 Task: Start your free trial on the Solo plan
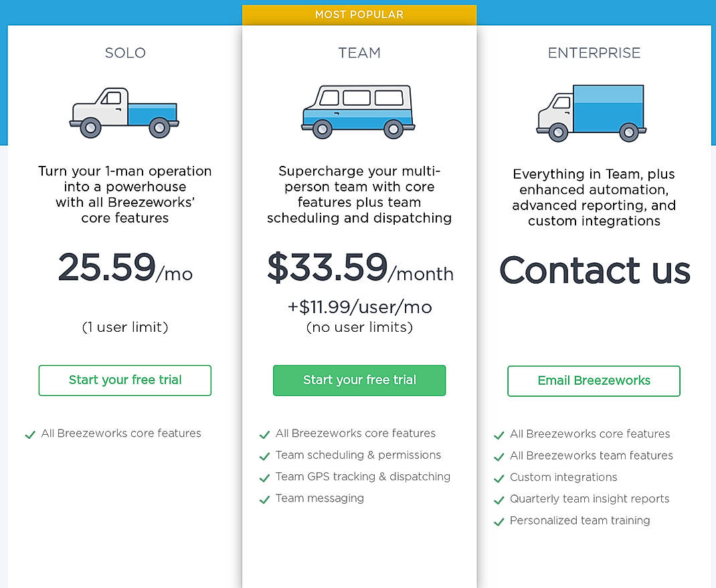[124, 380]
